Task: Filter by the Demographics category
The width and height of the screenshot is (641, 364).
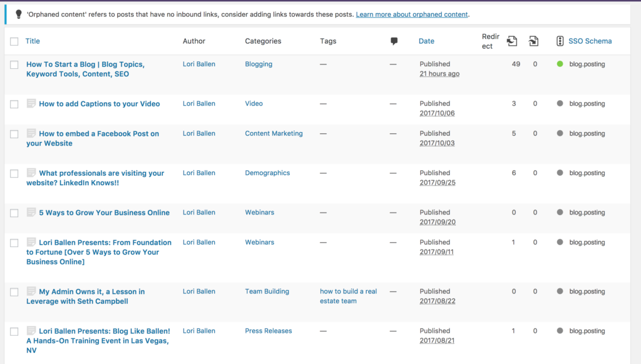Action: click(267, 173)
